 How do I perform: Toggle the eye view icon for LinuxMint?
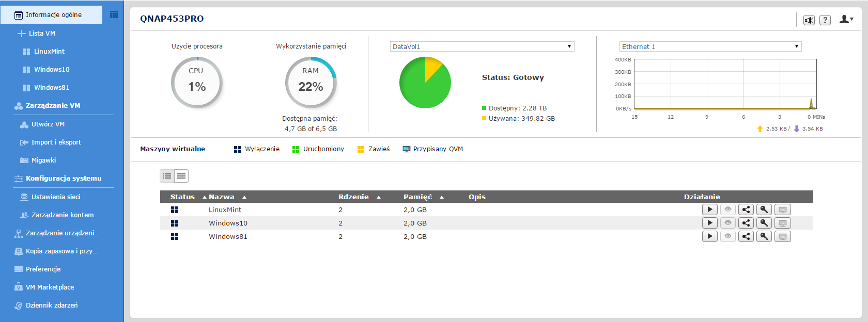[727, 210]
